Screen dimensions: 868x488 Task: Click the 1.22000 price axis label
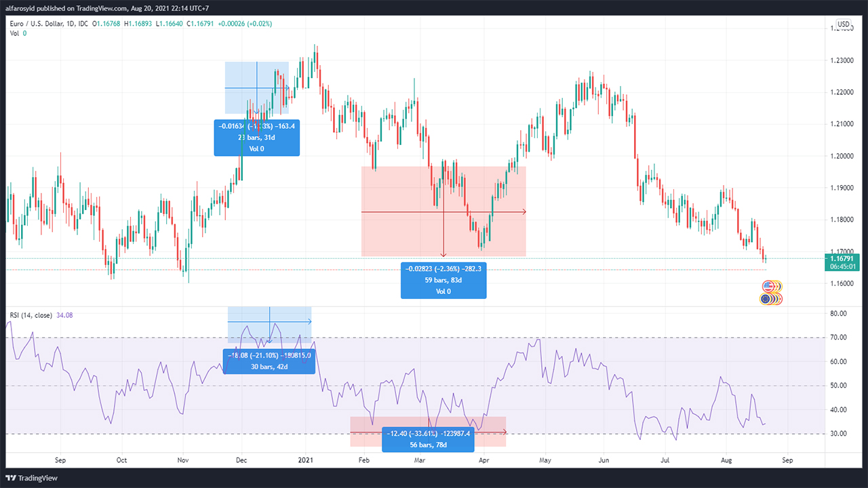click(x=841, y=92)
